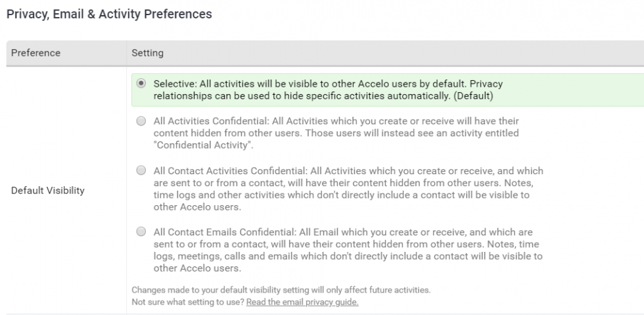Viewport: 644px width, 315px height.
Task: Click the 'Not sure what setting to use?' text
Action: point(188,302)
